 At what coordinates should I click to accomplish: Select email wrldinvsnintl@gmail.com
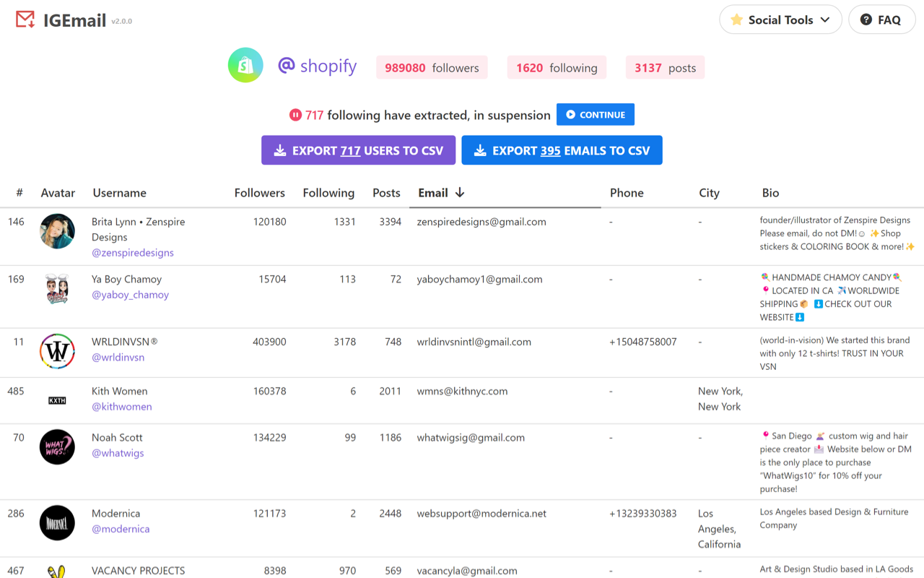[474, 342]
